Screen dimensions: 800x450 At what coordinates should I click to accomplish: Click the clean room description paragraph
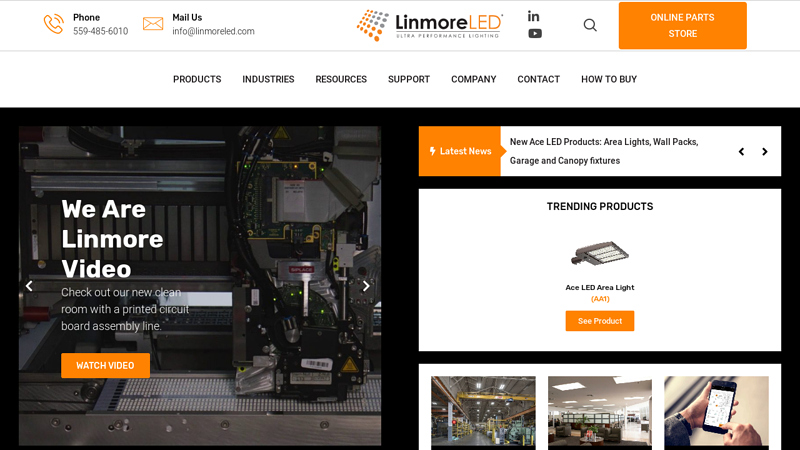pos(125,309)
